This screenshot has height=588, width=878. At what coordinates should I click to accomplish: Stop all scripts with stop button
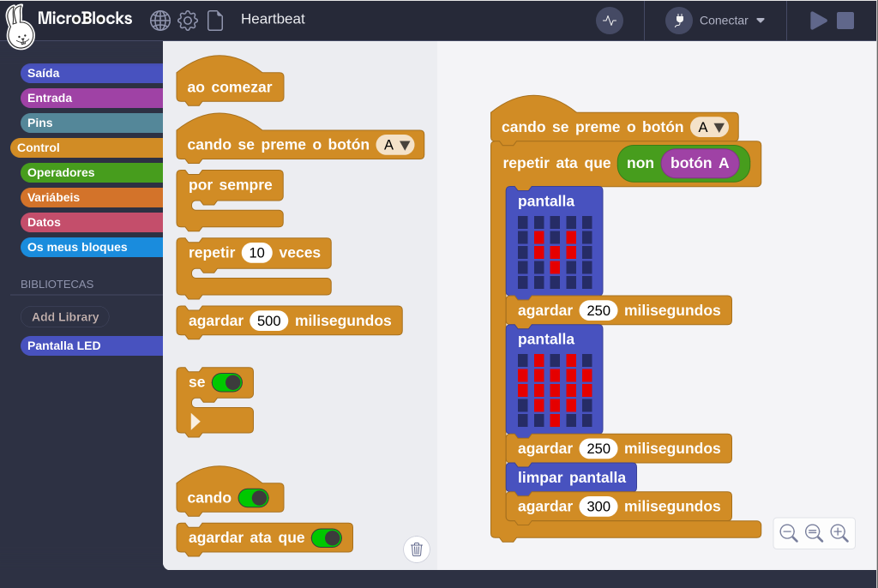(845, 21)
